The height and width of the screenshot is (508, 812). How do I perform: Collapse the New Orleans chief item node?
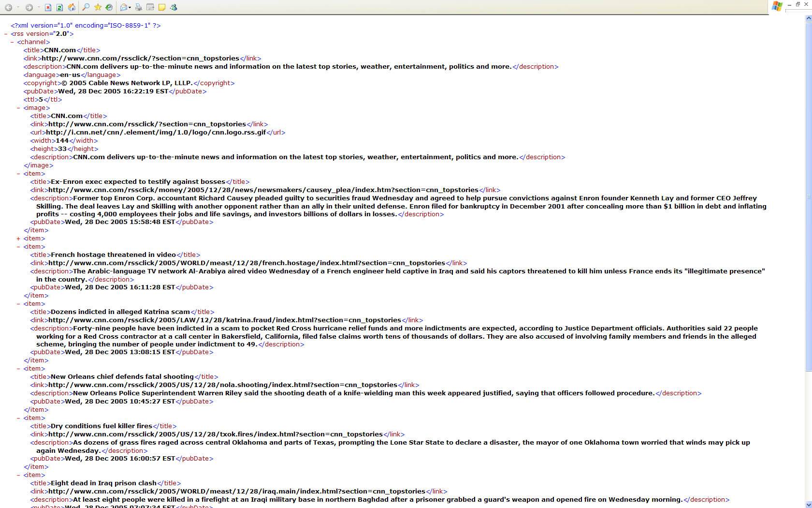(18, 369)
